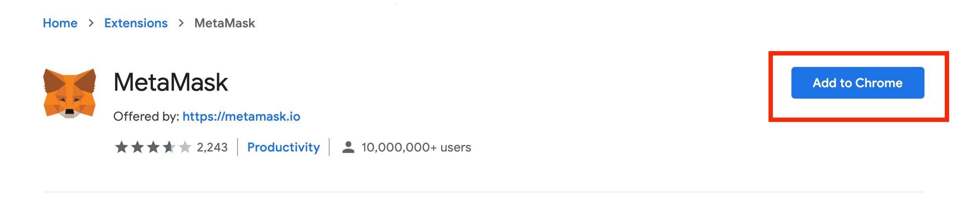Screen dimensions: 980x214
Task: Click the empty fifth rating star
Action: click(185, 147)
